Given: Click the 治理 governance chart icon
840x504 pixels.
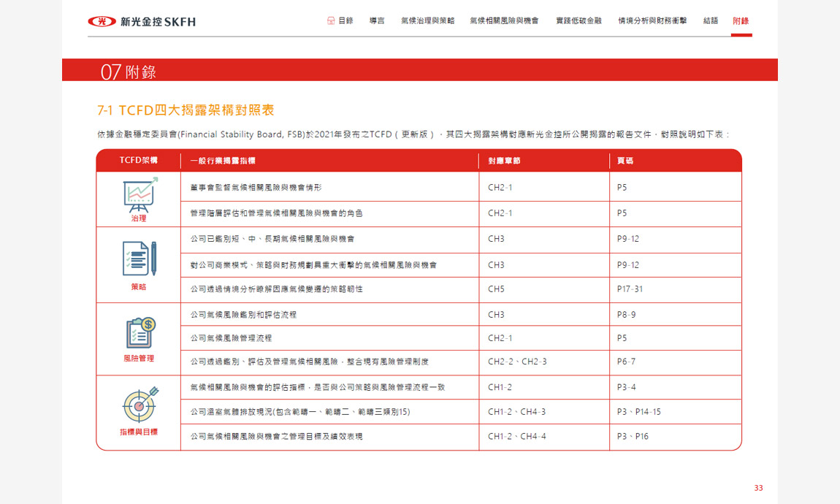Looking at the screenshot, I should pyautogui.click(x=139, y=193).
